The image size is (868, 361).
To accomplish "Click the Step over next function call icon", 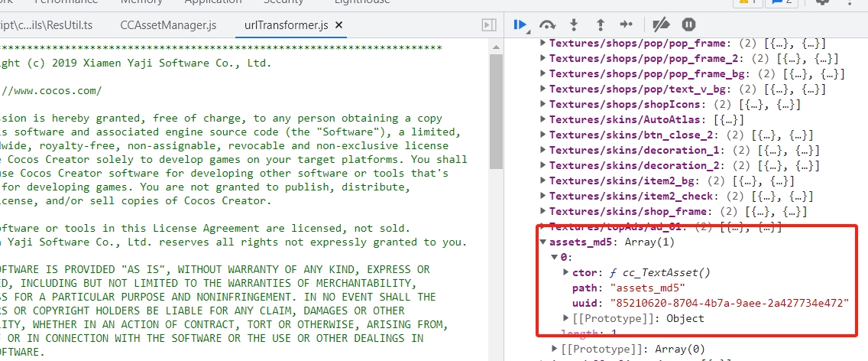I will pyautogui.click(x=547, y=24).
